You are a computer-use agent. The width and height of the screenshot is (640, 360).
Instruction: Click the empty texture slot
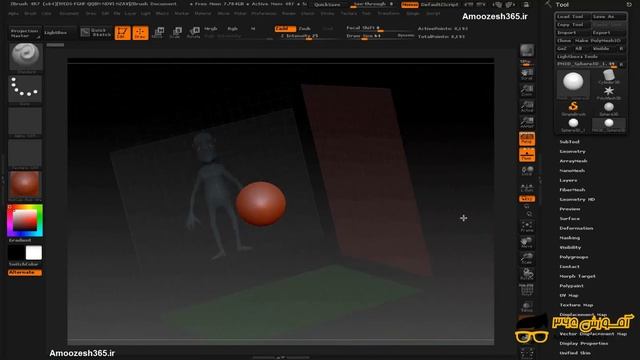point(25,153)
